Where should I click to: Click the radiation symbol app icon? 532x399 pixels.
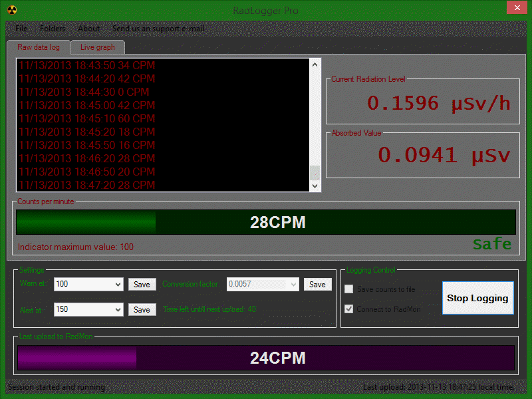point(12,10)
